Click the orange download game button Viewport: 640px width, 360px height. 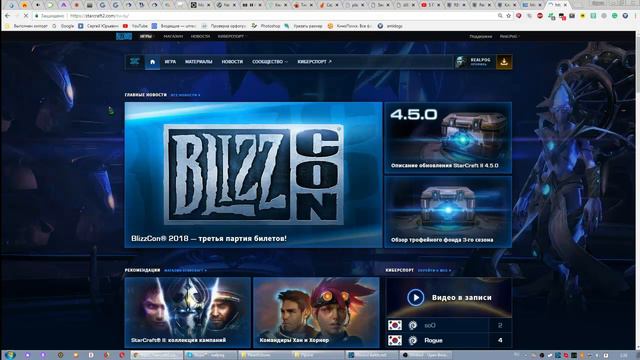pos(504,62)
